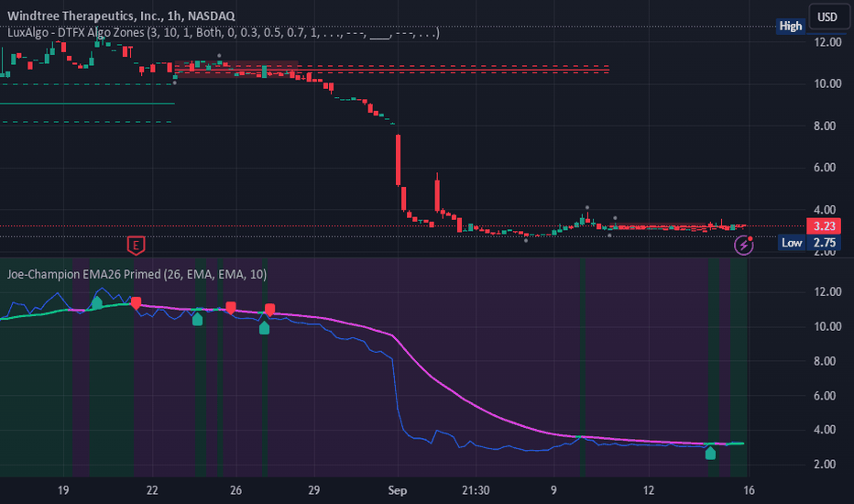Click the '29' date label on time axis
854x504 pixels.
tap(313, 490)
